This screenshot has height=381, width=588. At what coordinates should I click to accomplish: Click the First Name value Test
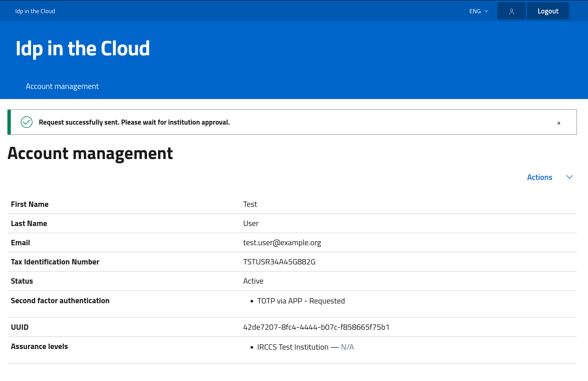[250, 204]
